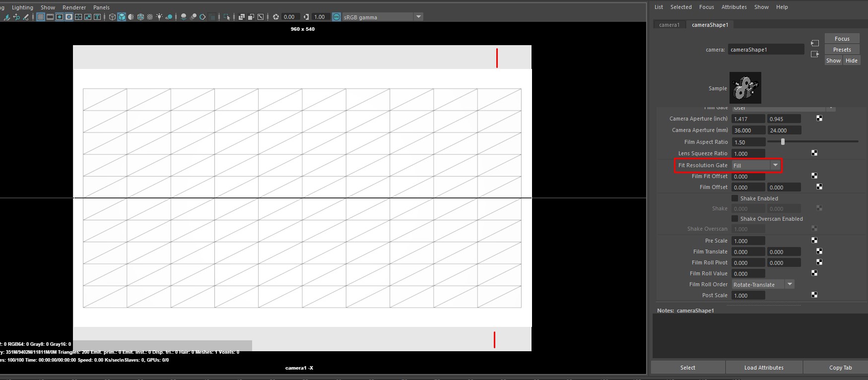
Task: Open the List menu in Attribute Editor
Action: [659, 7]
